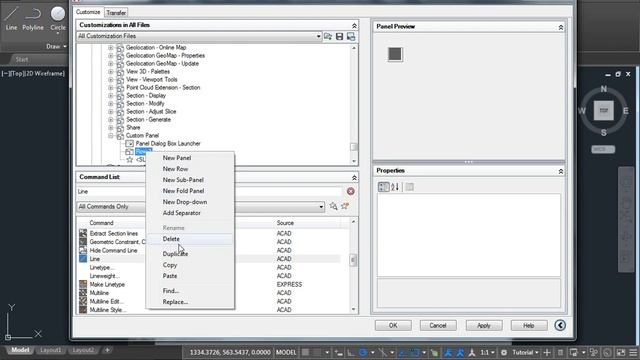Toggle the grid display in status bar

tap(306, 352)
